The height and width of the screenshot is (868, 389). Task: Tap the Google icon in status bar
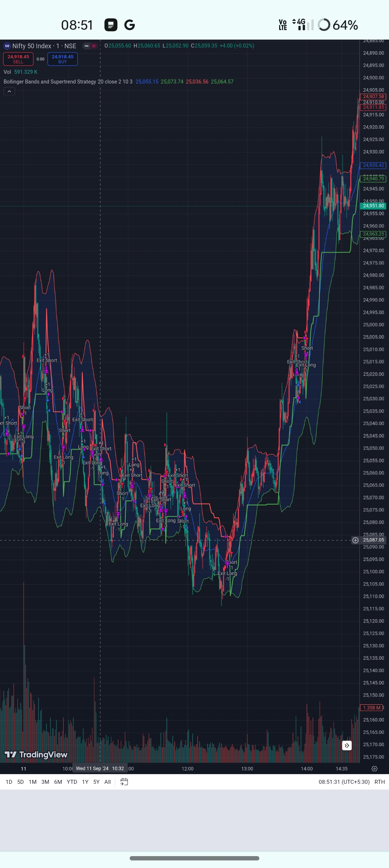[x=129, y=25]
